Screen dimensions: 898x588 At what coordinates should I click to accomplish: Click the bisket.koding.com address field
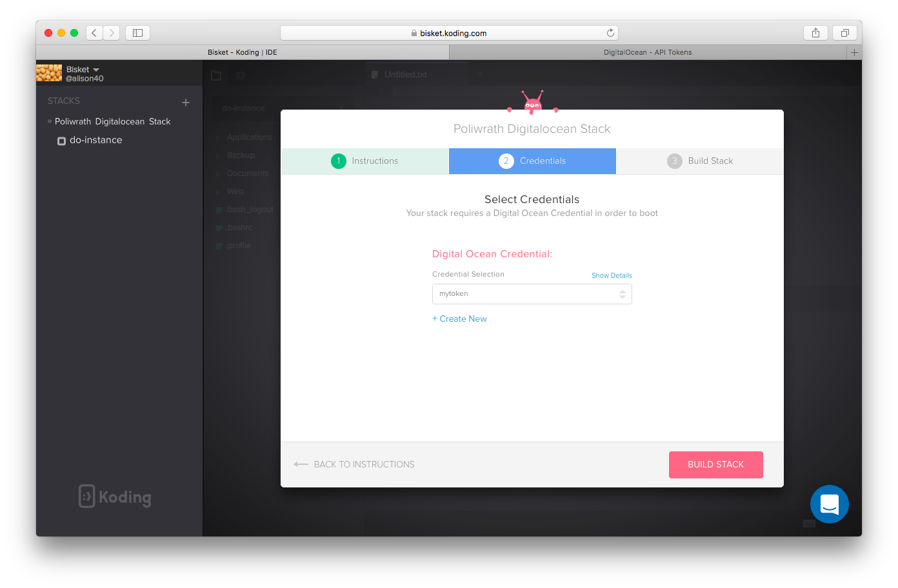click(449, 33)
